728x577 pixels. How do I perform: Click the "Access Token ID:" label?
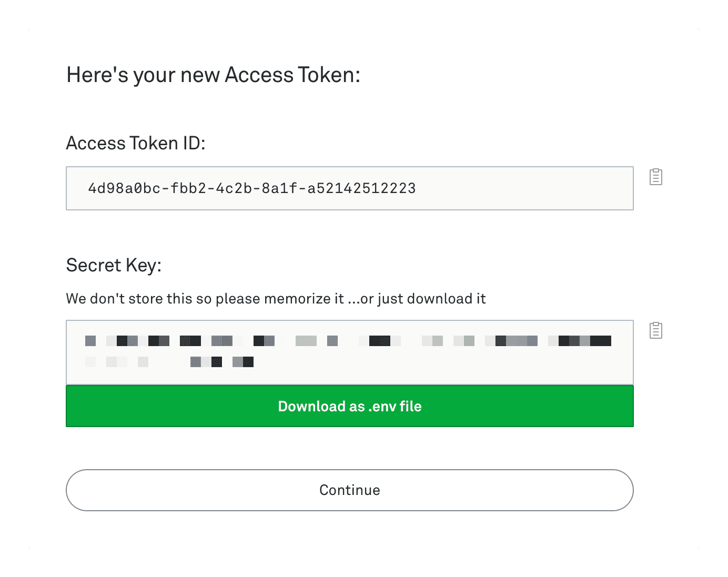coord(136,143)
